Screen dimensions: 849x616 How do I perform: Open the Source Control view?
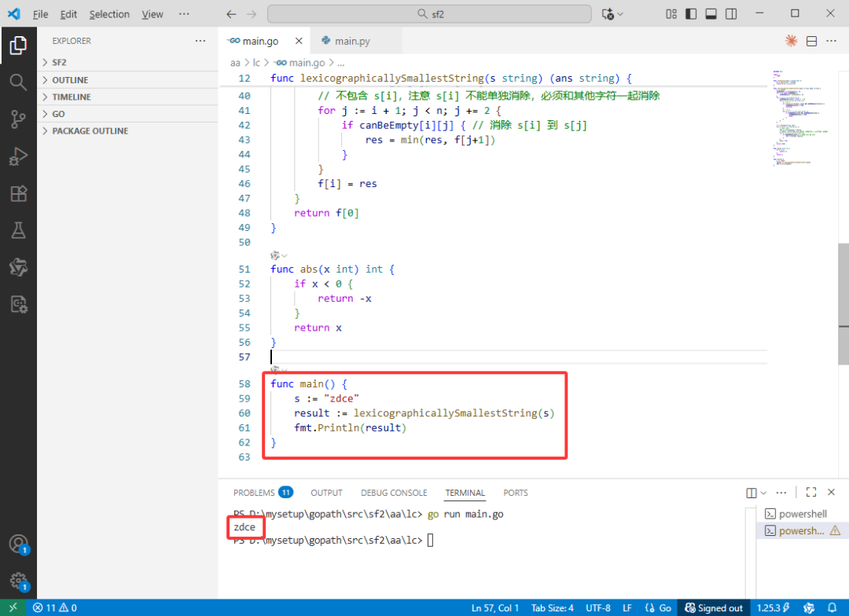pyautogui.click(x=18, y=119)
